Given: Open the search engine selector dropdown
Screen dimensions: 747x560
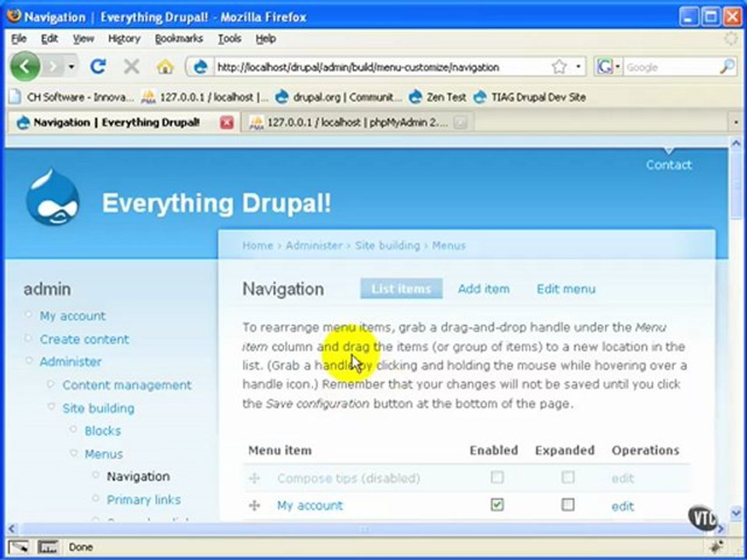Looking at the screenshot, I should coord(608,67).
